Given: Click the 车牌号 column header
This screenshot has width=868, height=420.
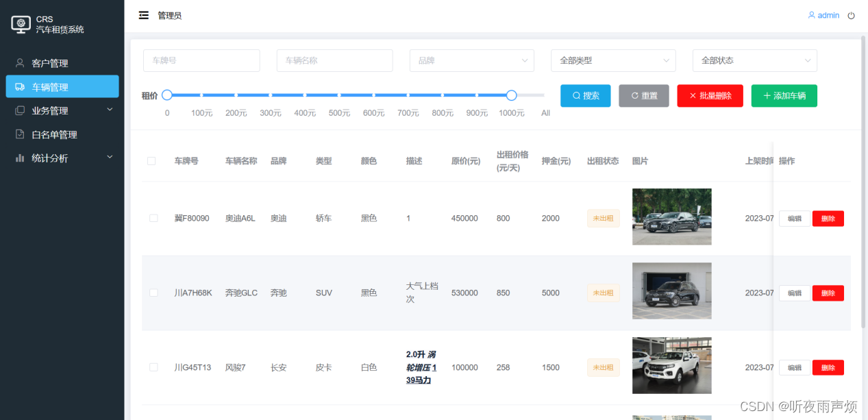Looking at the screenshot, I should point(186,161).
